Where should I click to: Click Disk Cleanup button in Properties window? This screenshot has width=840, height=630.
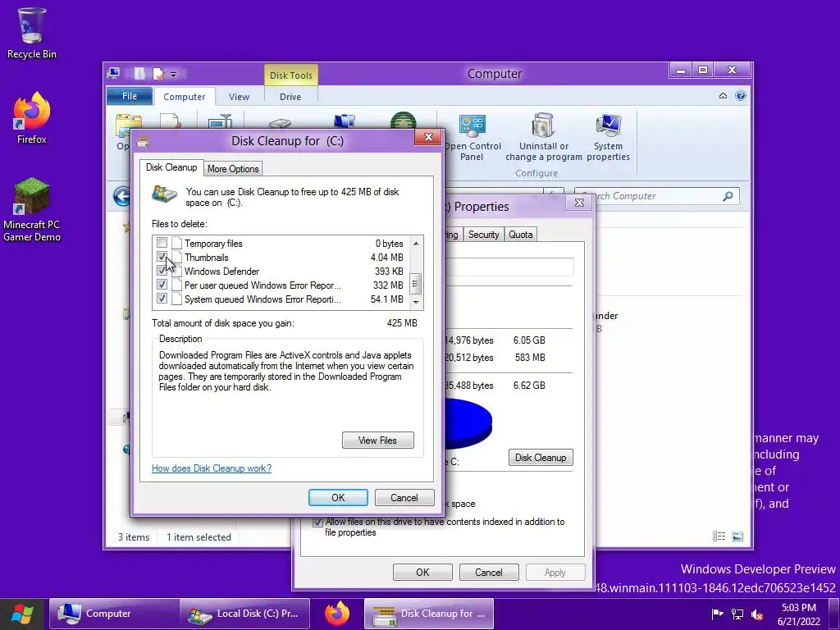click(x=541, y=458)
